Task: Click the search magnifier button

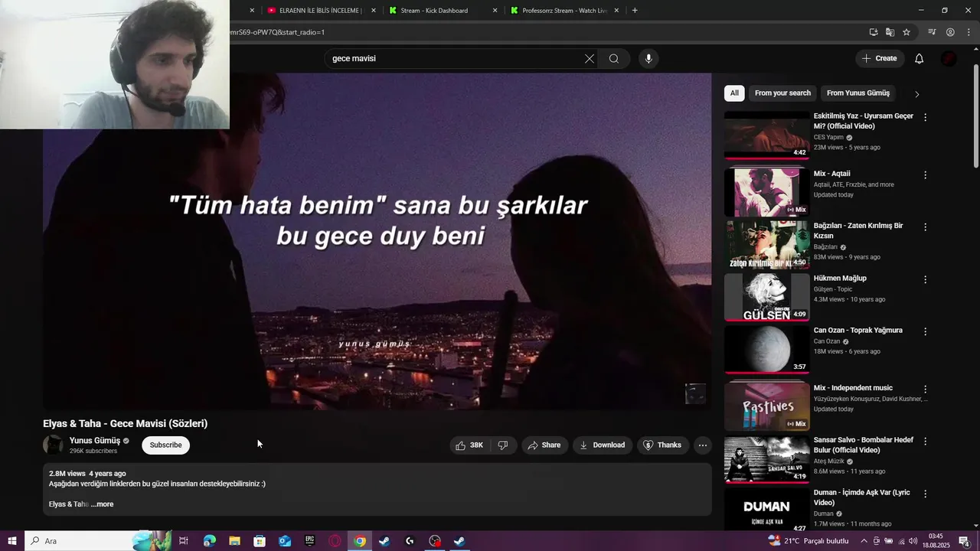Action: pos(614,59)
